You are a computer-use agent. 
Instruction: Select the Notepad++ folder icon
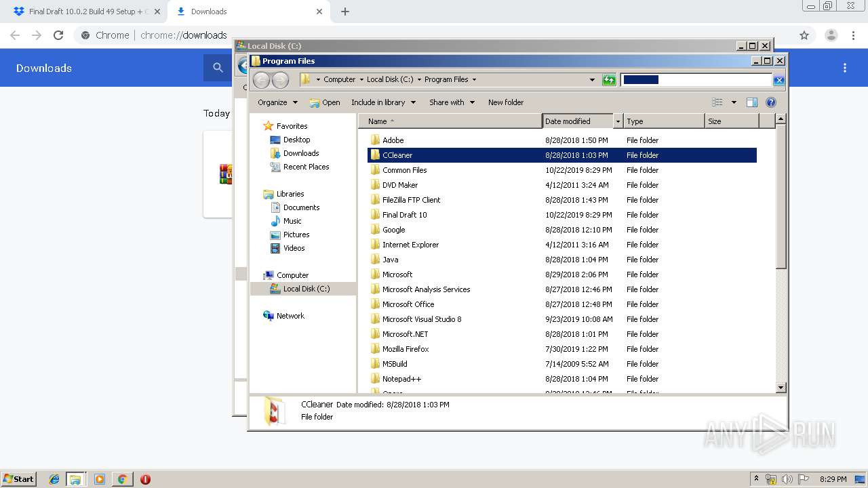point(375,379)
